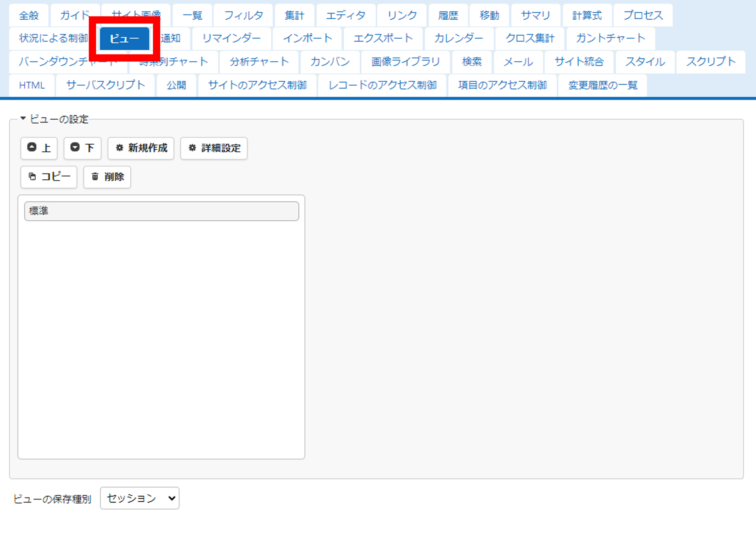Open the サイト統合 tab

(579, 62)
